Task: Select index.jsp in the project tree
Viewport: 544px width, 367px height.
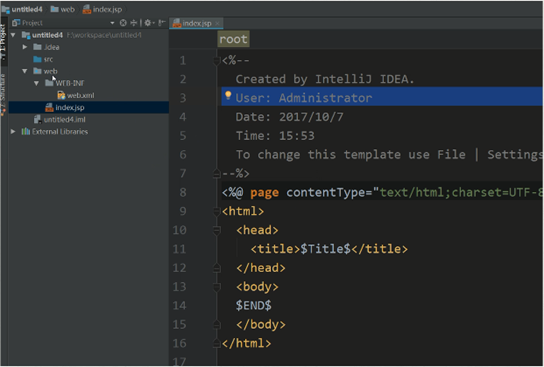Action: [70, 107]
